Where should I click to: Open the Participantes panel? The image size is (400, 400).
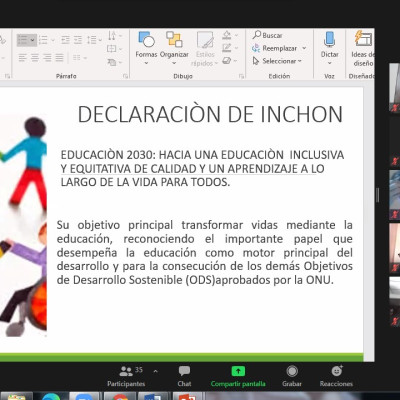[x=126, y=376]
